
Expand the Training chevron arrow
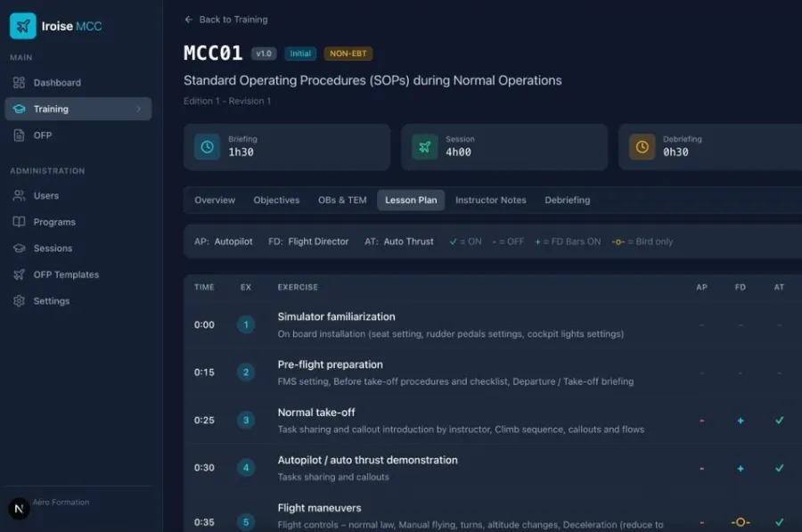click(x=139, y=109)
